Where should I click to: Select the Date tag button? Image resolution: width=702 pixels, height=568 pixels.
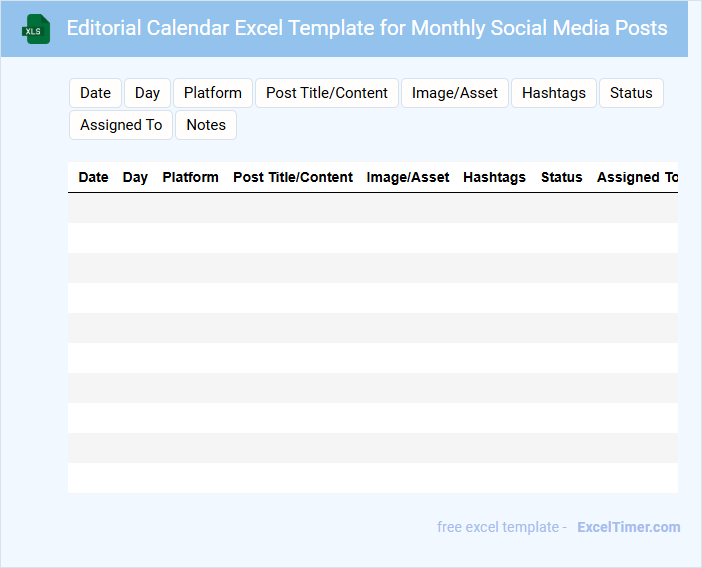coord(95,93)
